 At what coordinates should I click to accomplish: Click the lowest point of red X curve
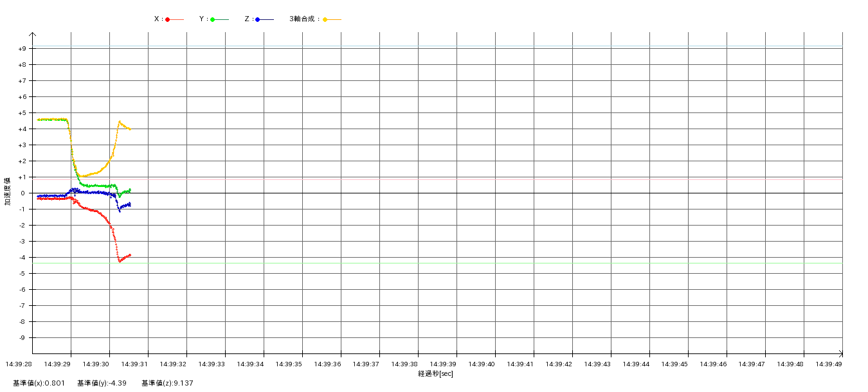(x=120, y=262)
